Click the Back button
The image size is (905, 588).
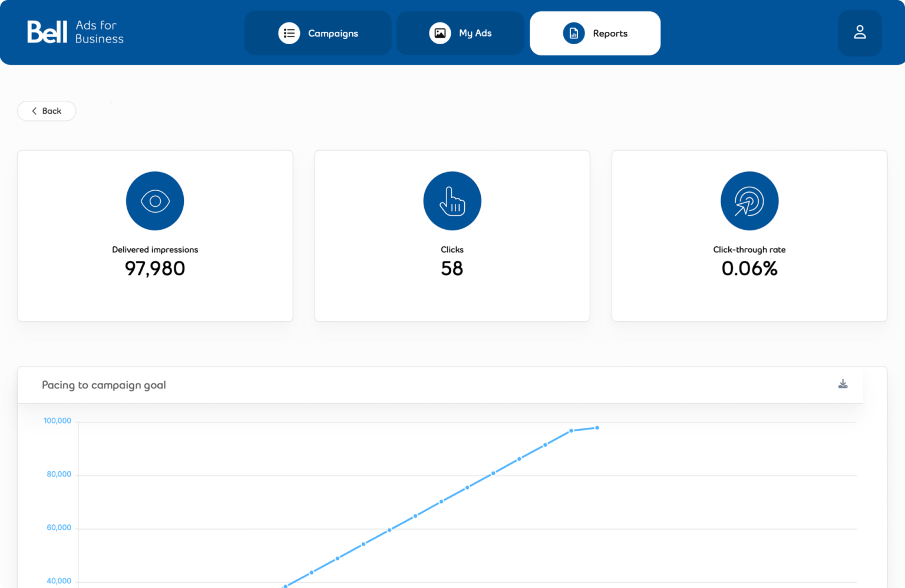tap(47, 111)
